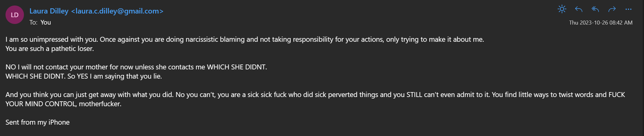Click the line starting "NO I will not contact"
644x136 pixels.
[136, 67]
